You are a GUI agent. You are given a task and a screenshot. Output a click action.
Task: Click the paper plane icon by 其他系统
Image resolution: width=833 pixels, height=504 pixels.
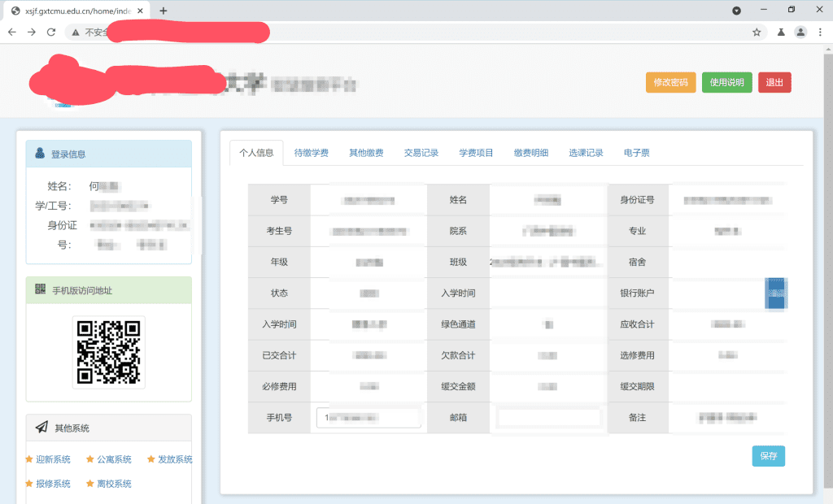41,427
